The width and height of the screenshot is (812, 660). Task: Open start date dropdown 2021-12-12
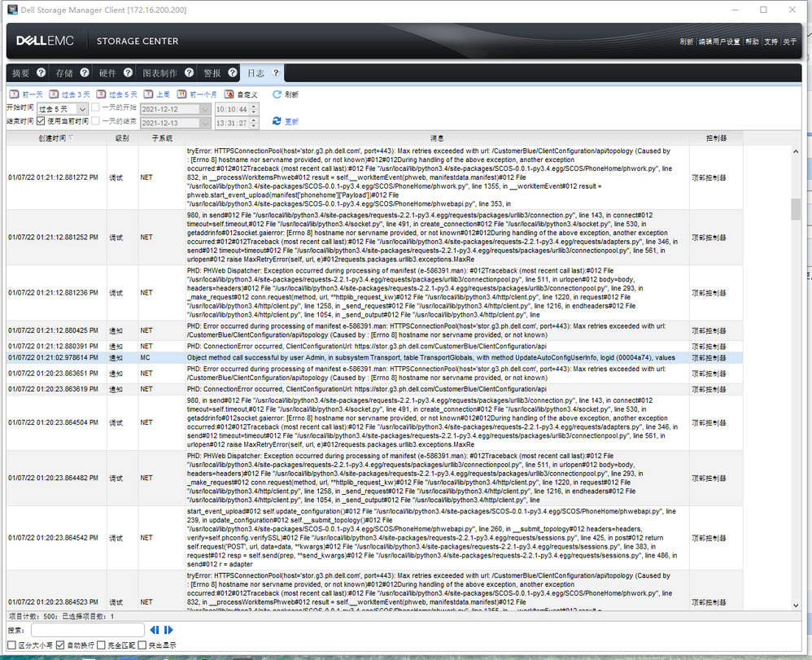point(205,109)
